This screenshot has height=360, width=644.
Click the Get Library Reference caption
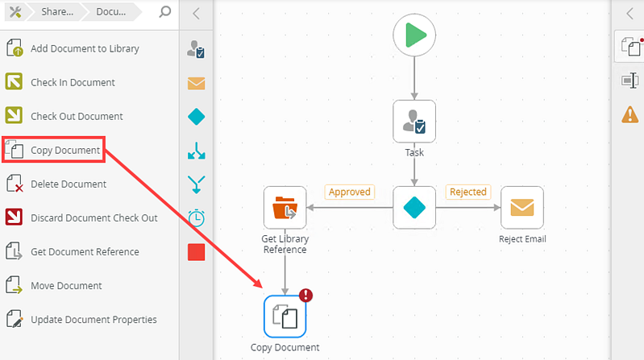tap(285, 244)
